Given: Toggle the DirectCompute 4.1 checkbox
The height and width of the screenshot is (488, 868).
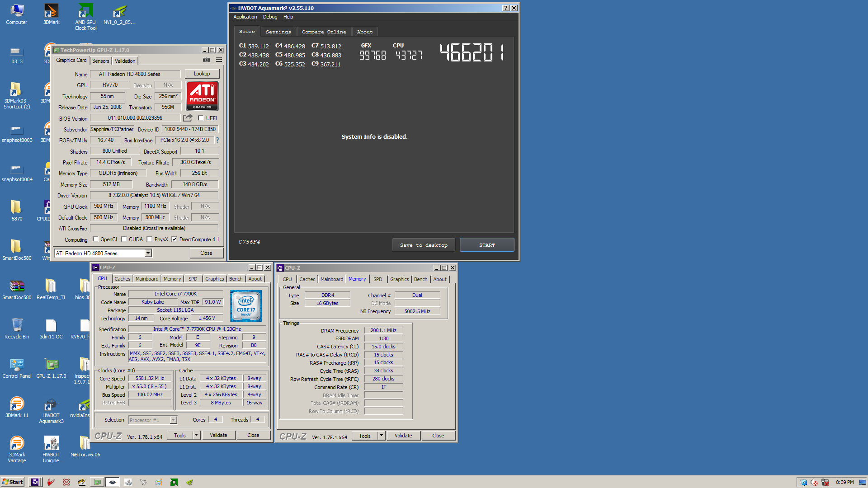Looking at the screenshot, I should tap(174, 239).
